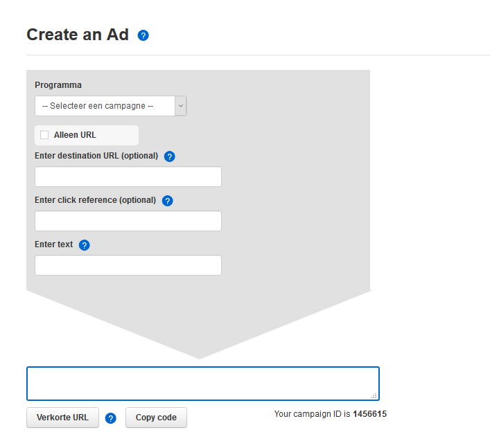Click inside the generated code textarea
Screen dimensions: 490x448
[x=201, y=383]
